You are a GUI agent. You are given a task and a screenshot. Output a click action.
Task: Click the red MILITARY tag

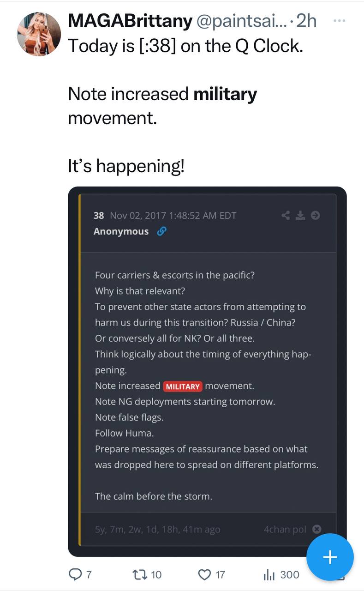coord(183,386)
